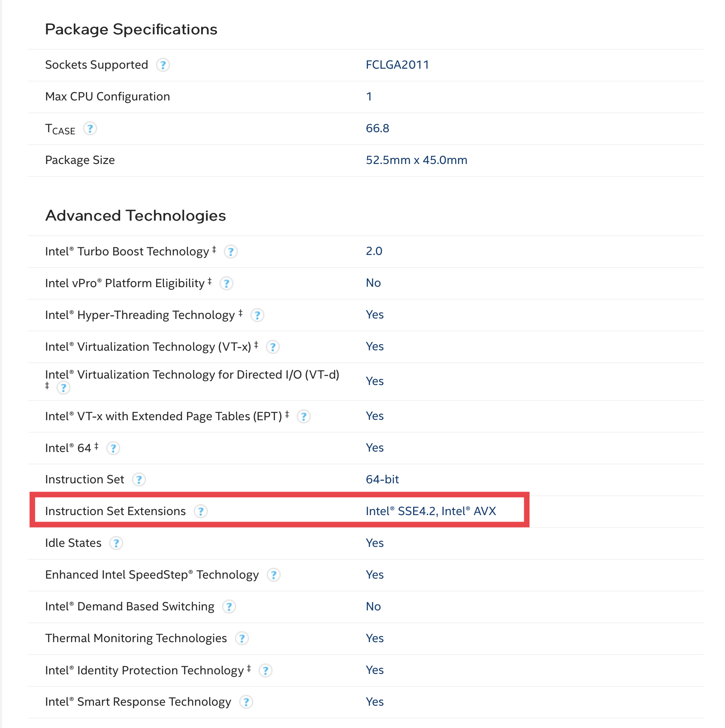Click help icon for Identity Protection Technology

tap(265, 670)
